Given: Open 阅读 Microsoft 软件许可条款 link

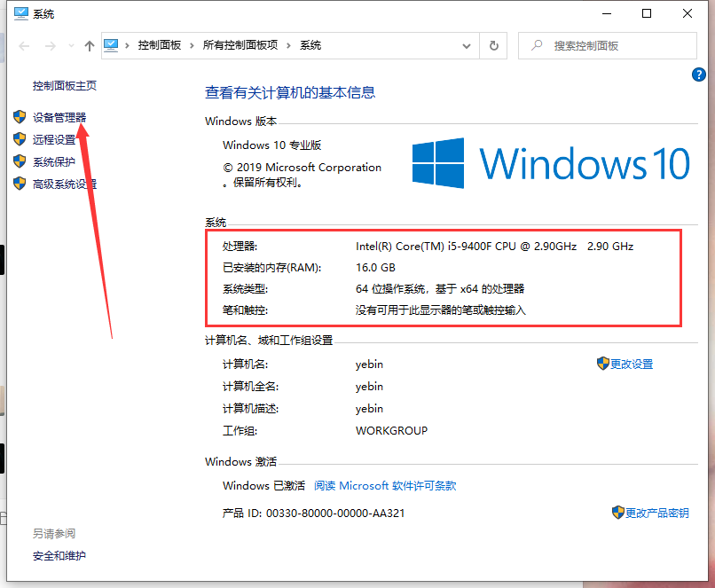Looking at the screenshot, I should pos(385,485).
